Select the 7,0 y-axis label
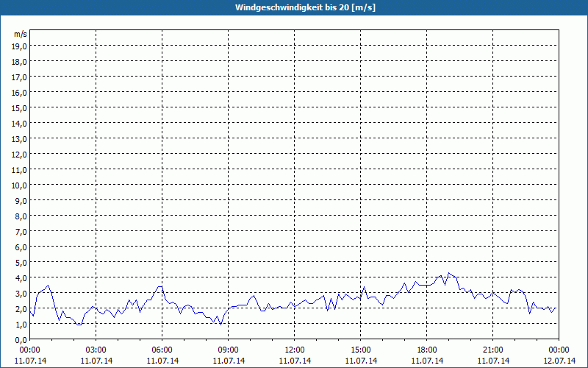Screen dimensions: 588x368 pyautogui.click(x=21, y=232)
